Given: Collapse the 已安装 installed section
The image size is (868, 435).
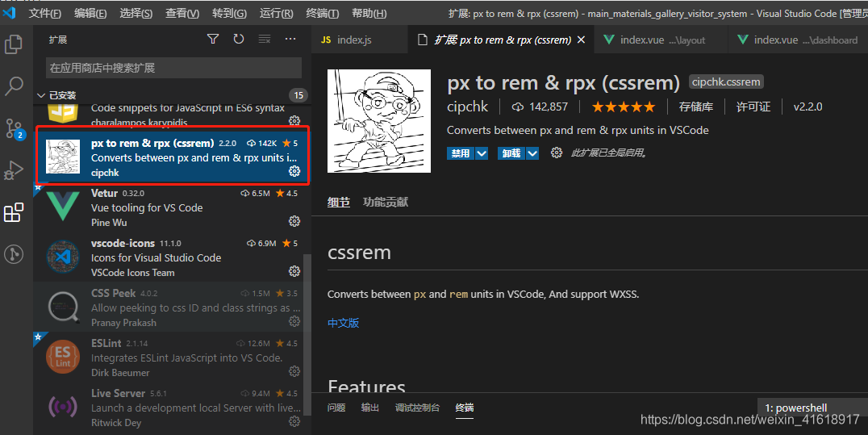Looking at the screenshot, I should [x=40, y=95].
